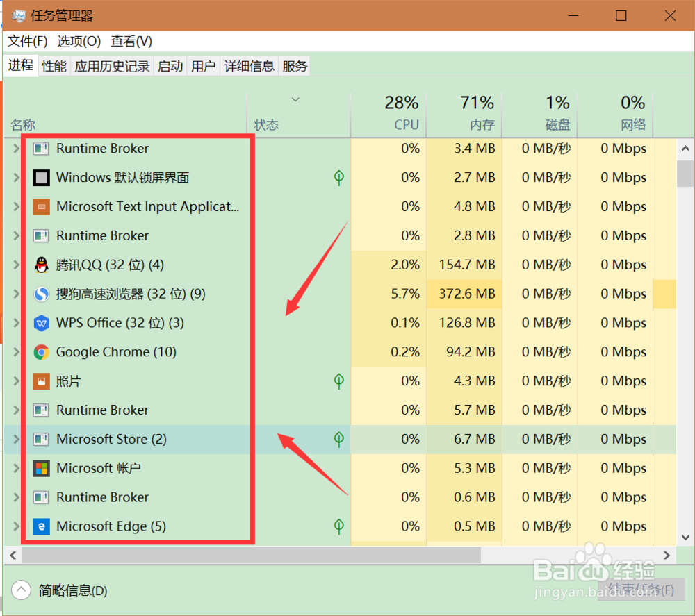Select the 94.2 MB memory cell

click(x=464, y=352)
